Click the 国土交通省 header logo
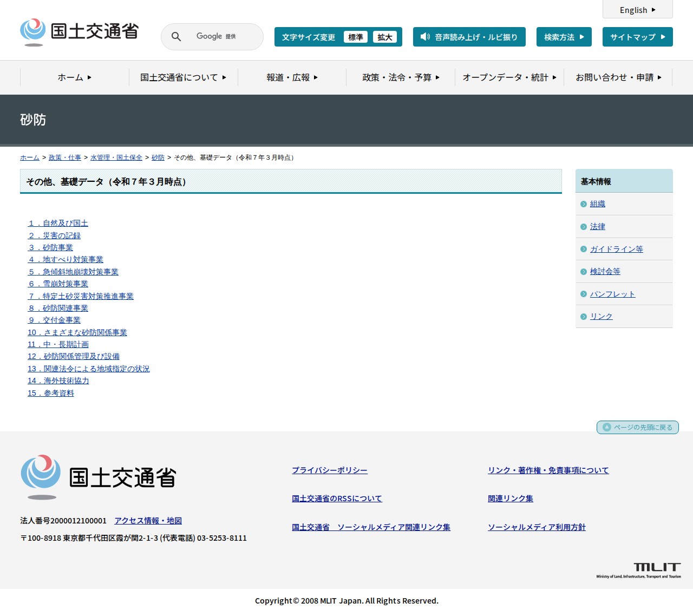Viewport: 693px width, 616px height. (79, 32)
